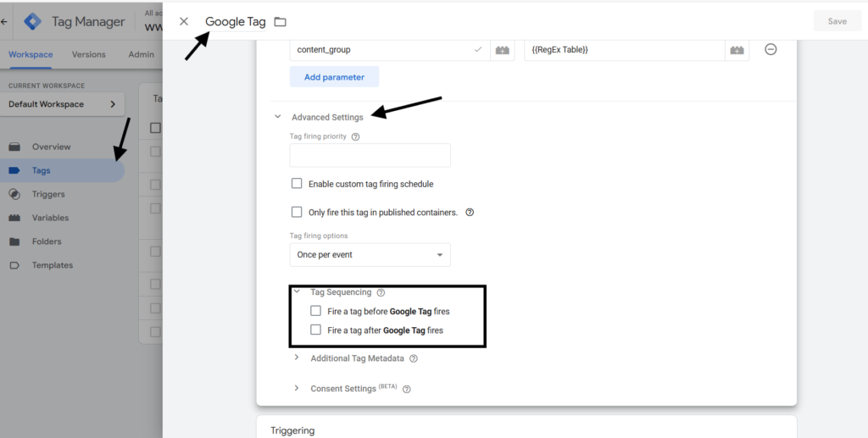Click the Variables brick icon in sidebar

tap(14, 218)
